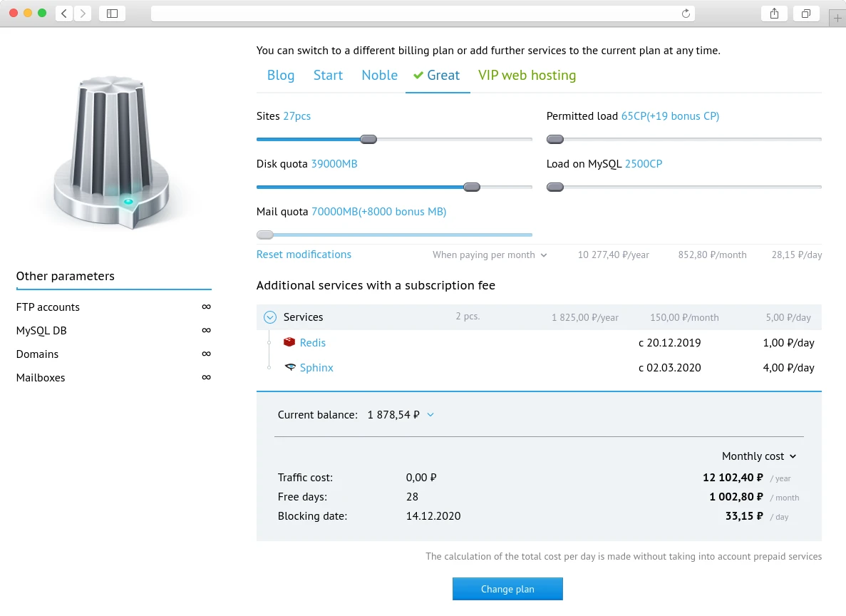
Task: Click the Sphinx service icon
Action: pyautogui.click(x=289, y=368)
